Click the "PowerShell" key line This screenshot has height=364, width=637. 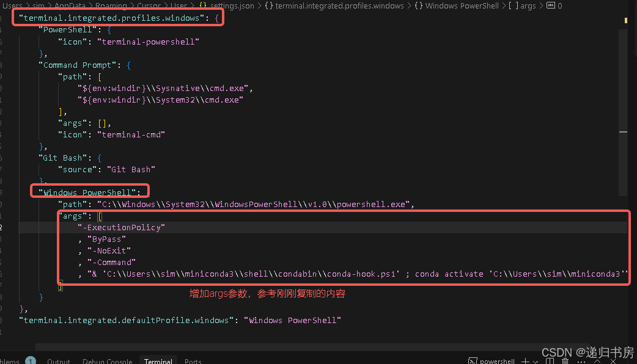75,30
